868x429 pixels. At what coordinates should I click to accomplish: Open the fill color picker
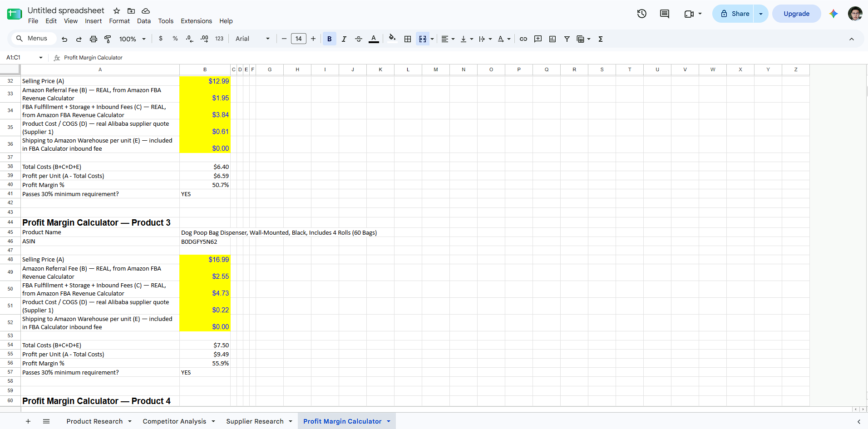tap(392, 38)
